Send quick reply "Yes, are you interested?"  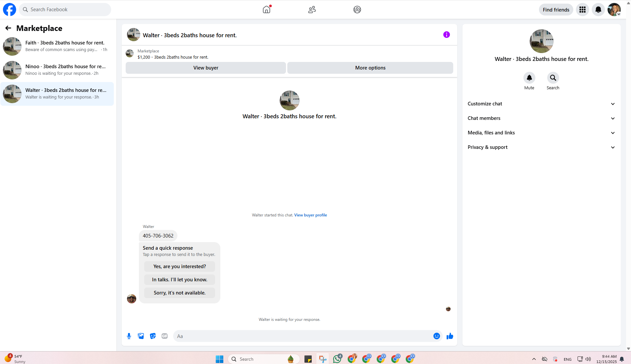tap(179, 266)
